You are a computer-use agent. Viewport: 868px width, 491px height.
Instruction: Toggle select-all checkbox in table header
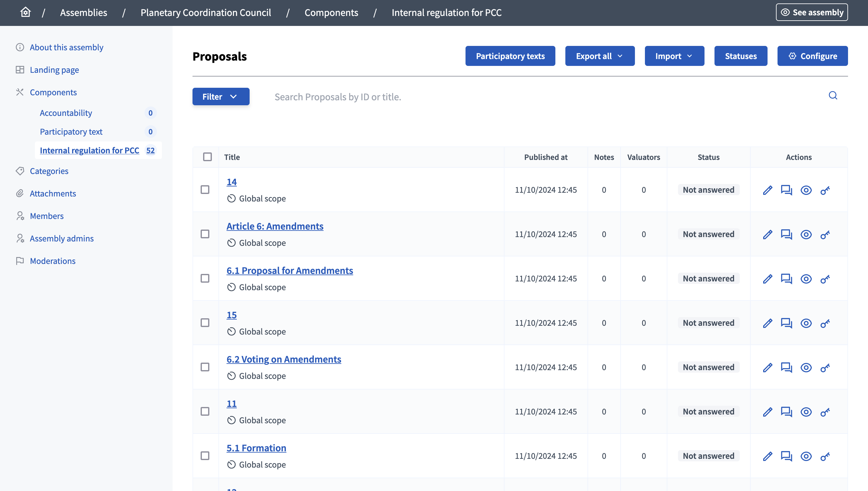point(207,157)
